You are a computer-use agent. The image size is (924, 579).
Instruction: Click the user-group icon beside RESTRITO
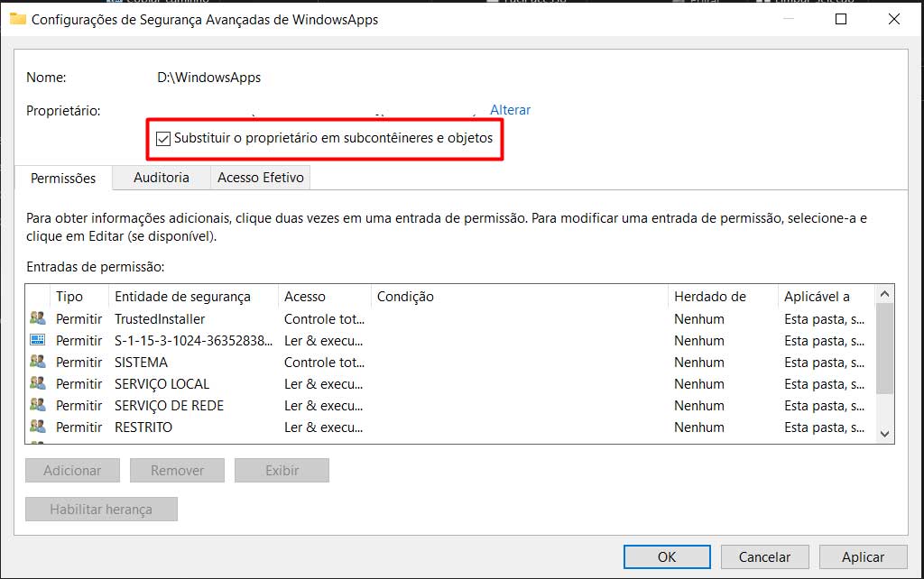(38, 427)
